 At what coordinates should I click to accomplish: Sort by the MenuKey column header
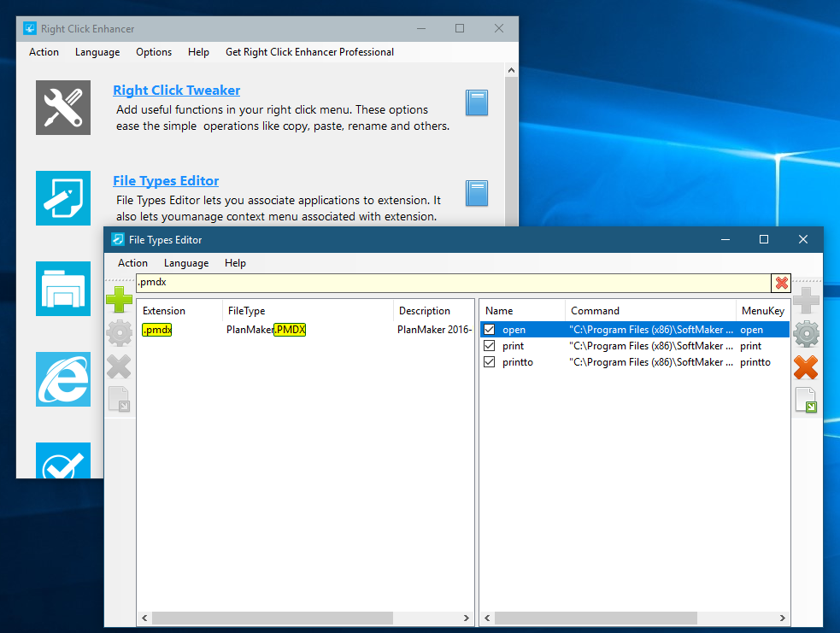coord(763,311)
